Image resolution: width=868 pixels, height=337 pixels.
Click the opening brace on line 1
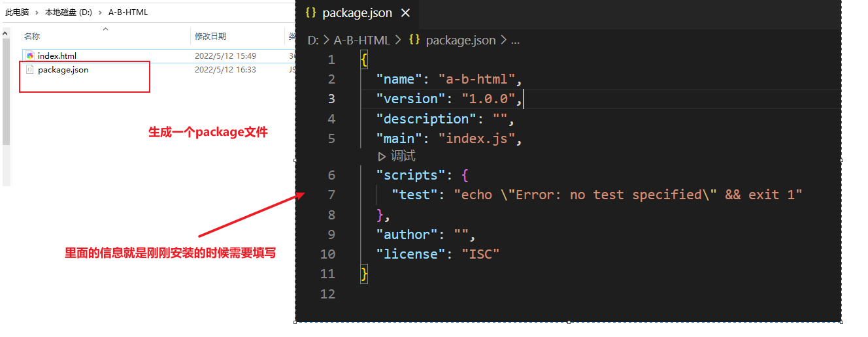pos(364,59)
